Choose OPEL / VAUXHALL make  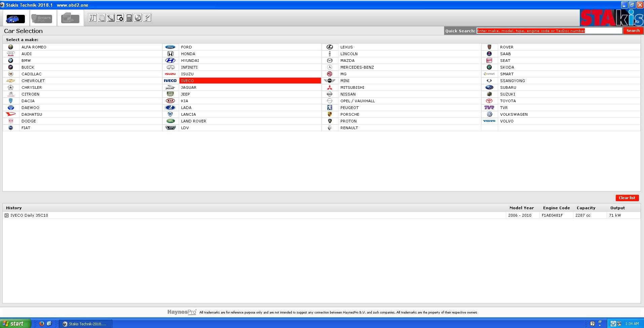click(357, 101)
